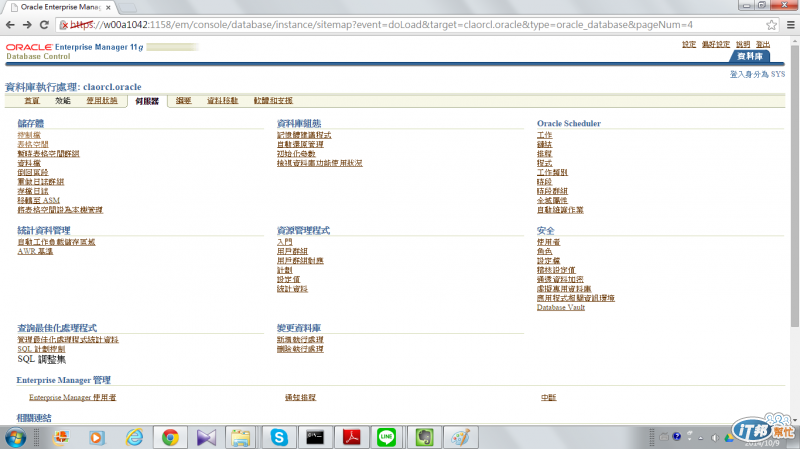Open the 綱要 (Schema) tab

184,101
